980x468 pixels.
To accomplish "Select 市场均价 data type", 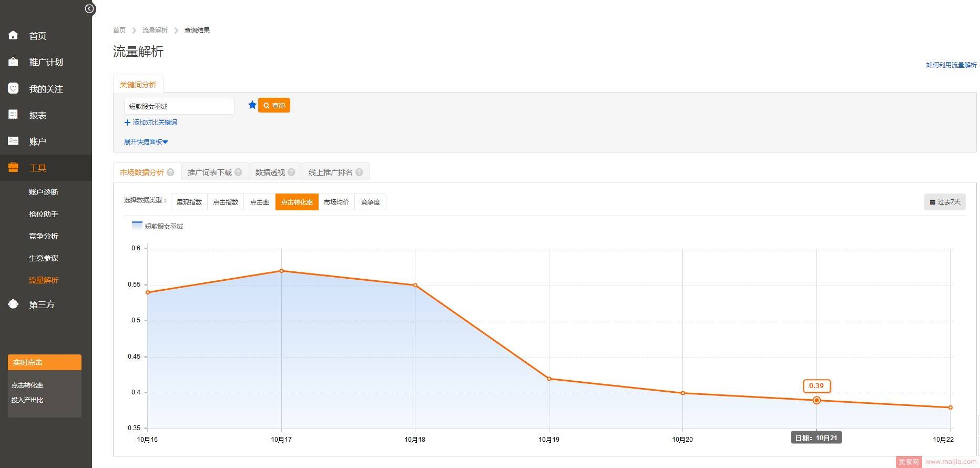I will (x=336, y=202).
